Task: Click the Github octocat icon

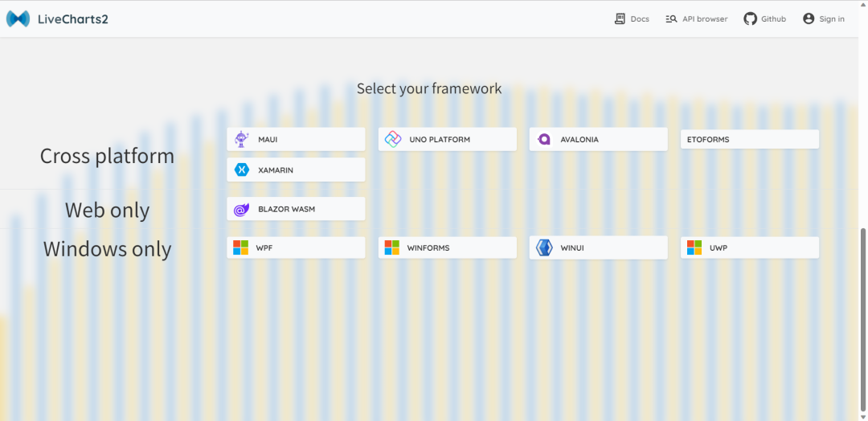Action: pos(750,18)
